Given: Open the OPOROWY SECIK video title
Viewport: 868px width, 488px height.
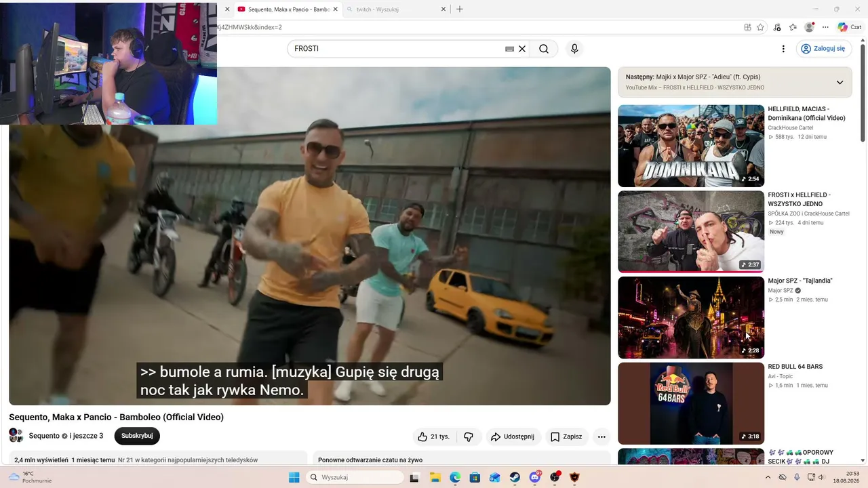Looking at the screenshot, I should [x=801, y=457].
